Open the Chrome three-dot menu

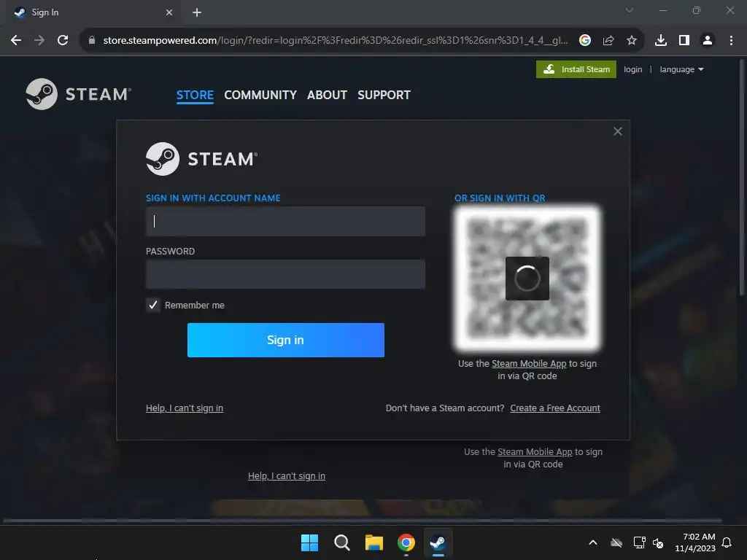[731, 41]
